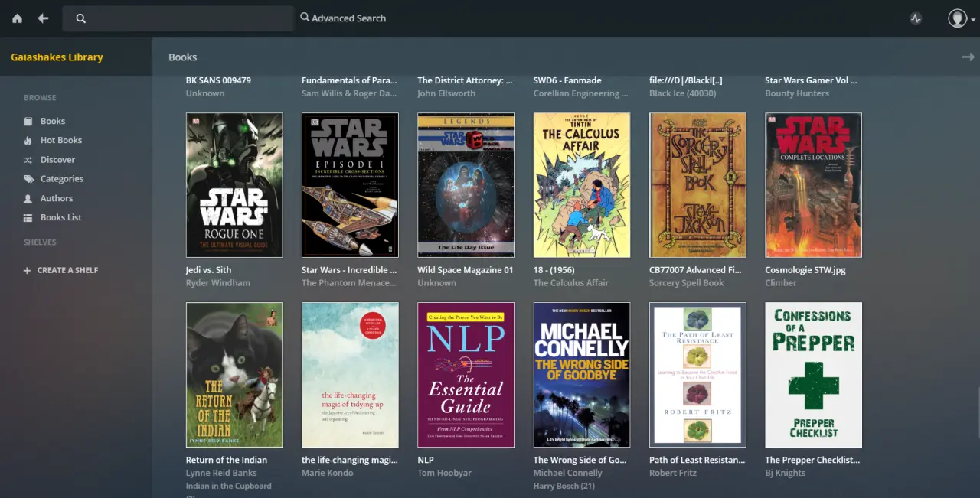Click the Books List icon
Screen dimensions: 980x498
28,217
